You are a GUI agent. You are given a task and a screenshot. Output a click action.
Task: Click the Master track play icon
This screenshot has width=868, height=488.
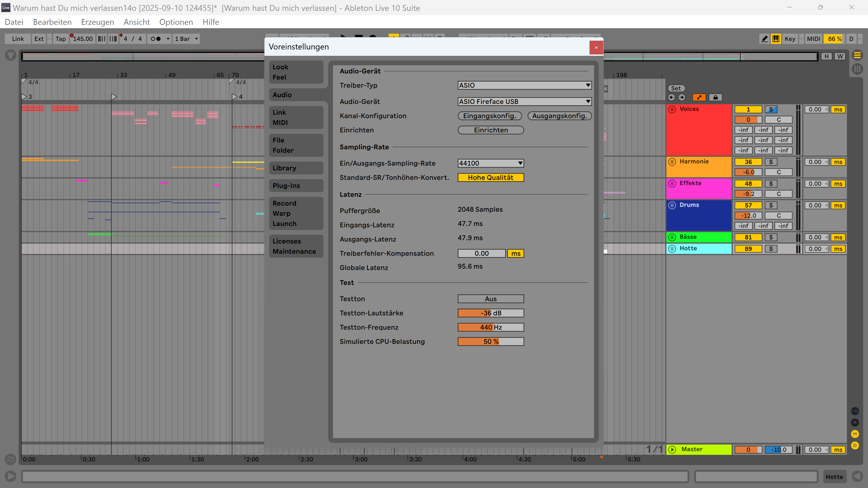672,450
